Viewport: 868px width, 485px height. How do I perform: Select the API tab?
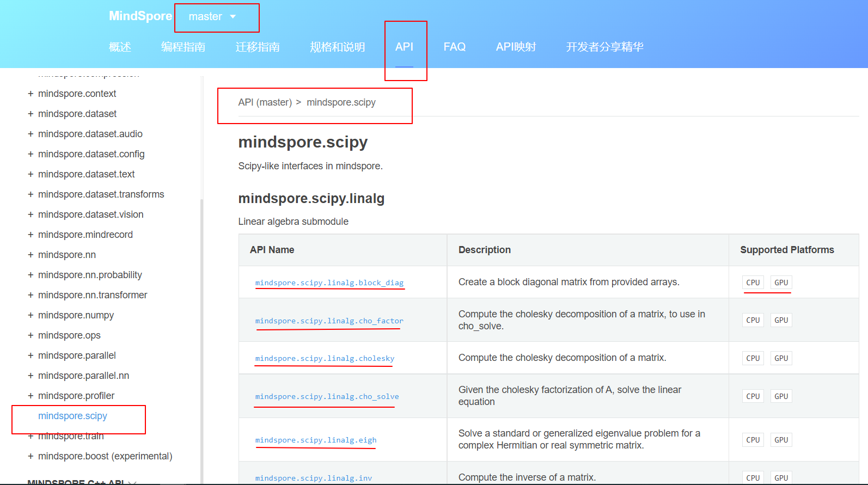click(x=404, y=47)
